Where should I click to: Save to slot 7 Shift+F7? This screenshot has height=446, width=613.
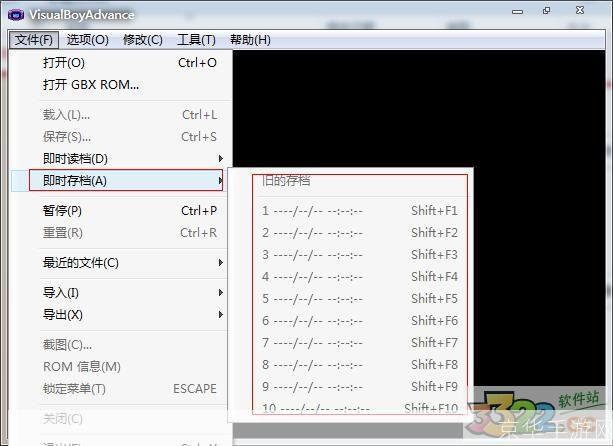point(351,342)
